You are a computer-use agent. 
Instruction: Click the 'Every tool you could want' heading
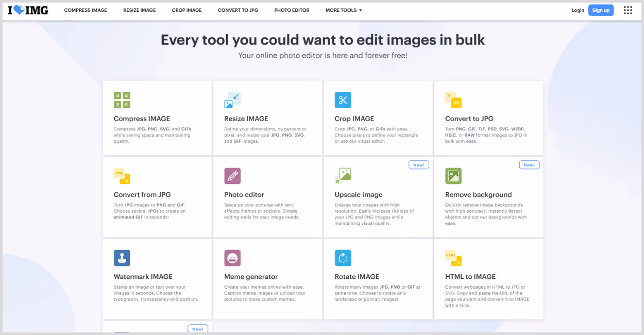point(323,40)
